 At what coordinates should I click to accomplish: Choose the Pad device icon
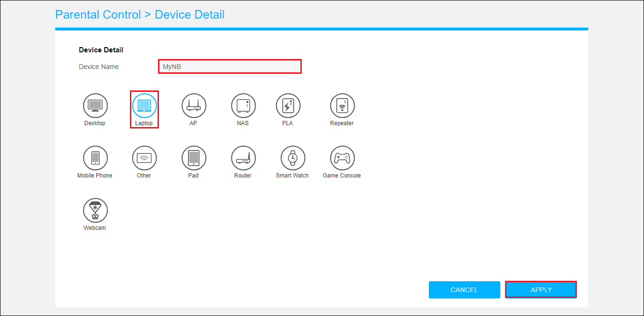tap(194, 158)
